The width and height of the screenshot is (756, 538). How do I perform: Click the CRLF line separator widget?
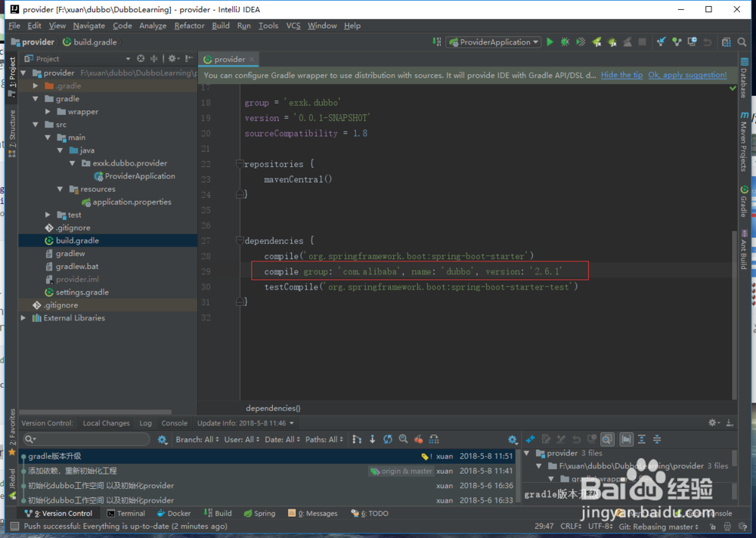572,527
